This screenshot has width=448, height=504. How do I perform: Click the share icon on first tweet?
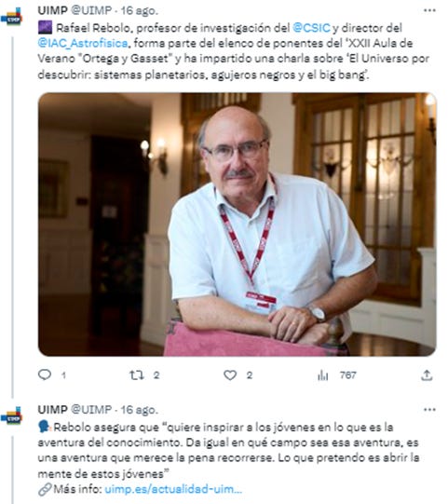427,375
